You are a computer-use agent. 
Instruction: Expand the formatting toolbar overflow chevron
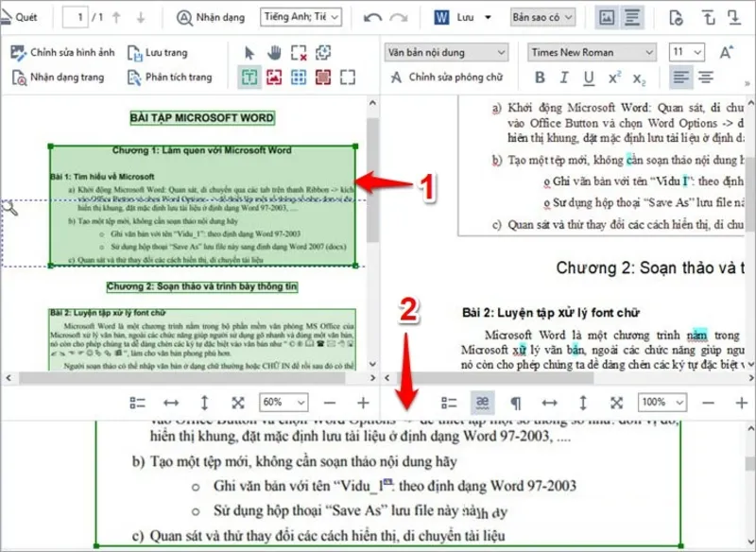coord(747,84)
